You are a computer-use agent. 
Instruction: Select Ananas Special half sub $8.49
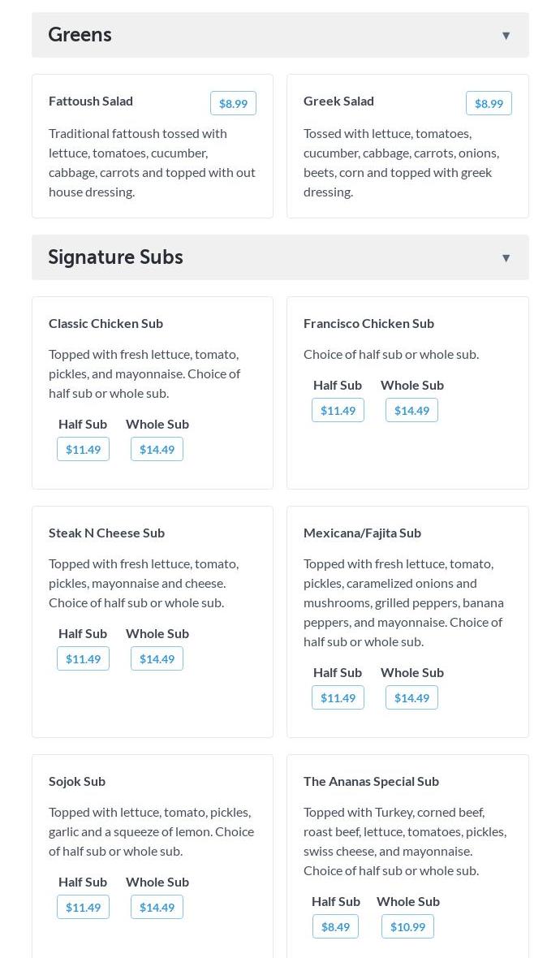335,926
